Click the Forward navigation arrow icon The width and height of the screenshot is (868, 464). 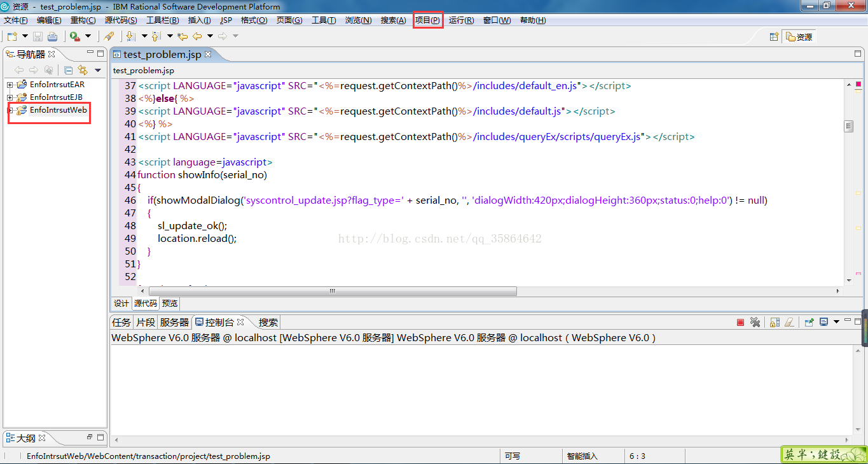(223, 36)
